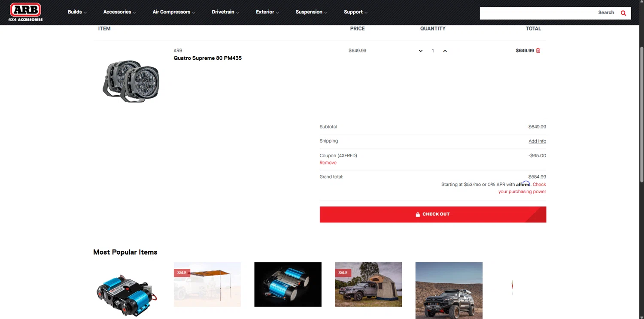Click the Most Popular Items heading

[125, 252]
